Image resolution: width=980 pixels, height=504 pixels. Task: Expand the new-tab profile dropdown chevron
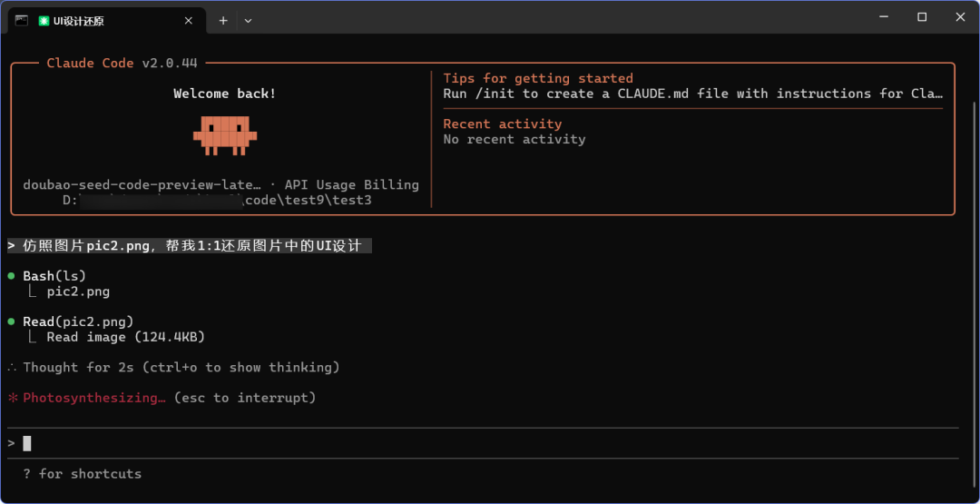pyautogui.click(x=248, y=21)
